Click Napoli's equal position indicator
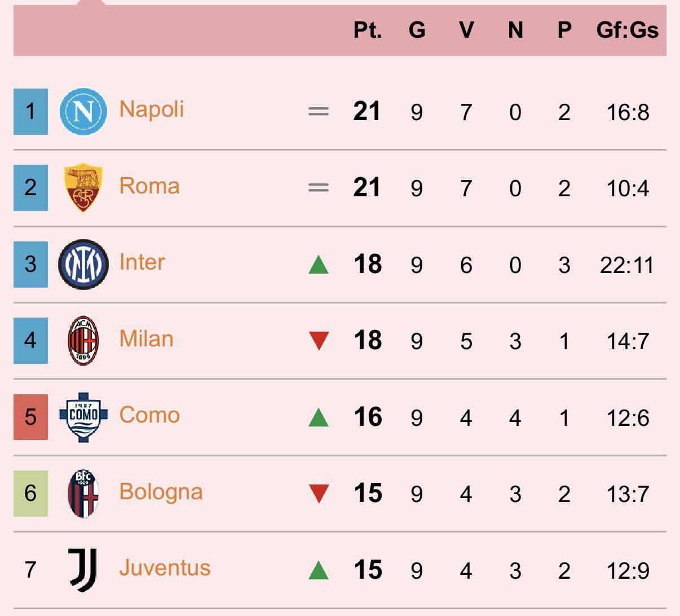This screenshot has height=616, width=680. [x=319, y=112]
